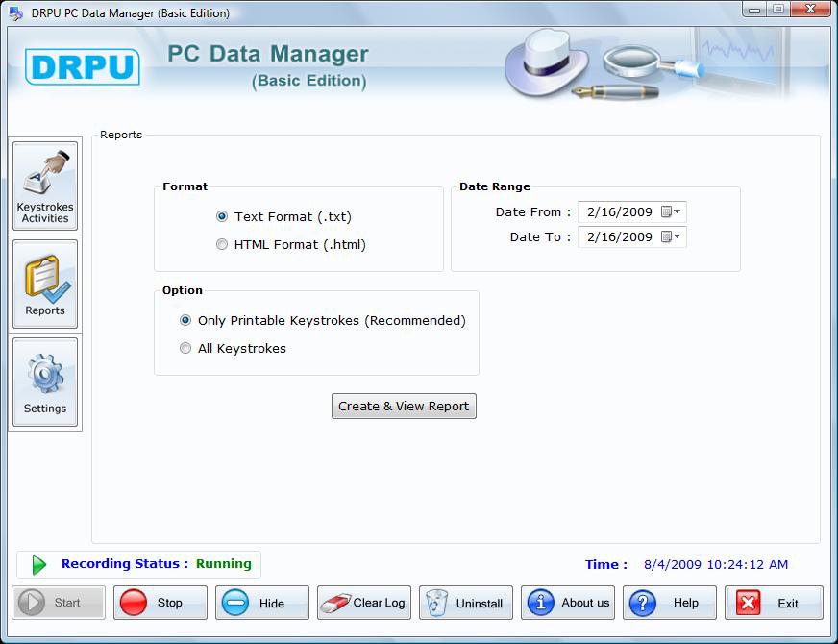This screenshot has height=644, width=838.
Task: Click the title bar application icon
Action: 16,12
